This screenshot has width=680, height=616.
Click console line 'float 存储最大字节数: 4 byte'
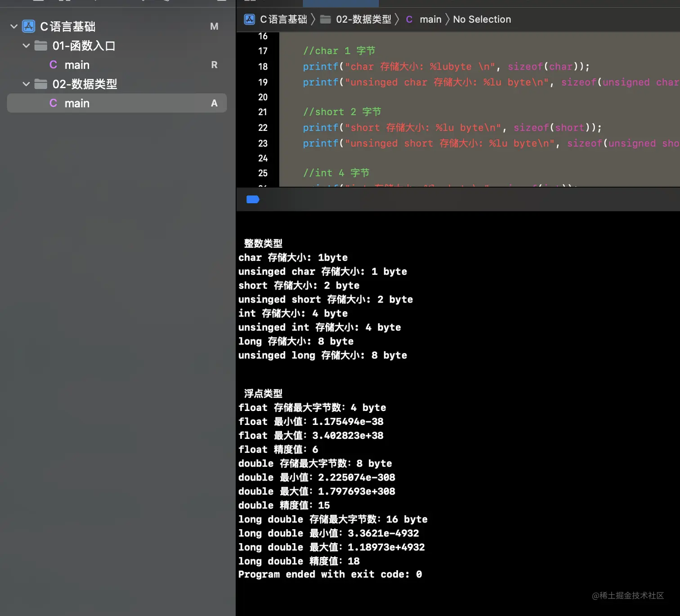click(313, 408)
